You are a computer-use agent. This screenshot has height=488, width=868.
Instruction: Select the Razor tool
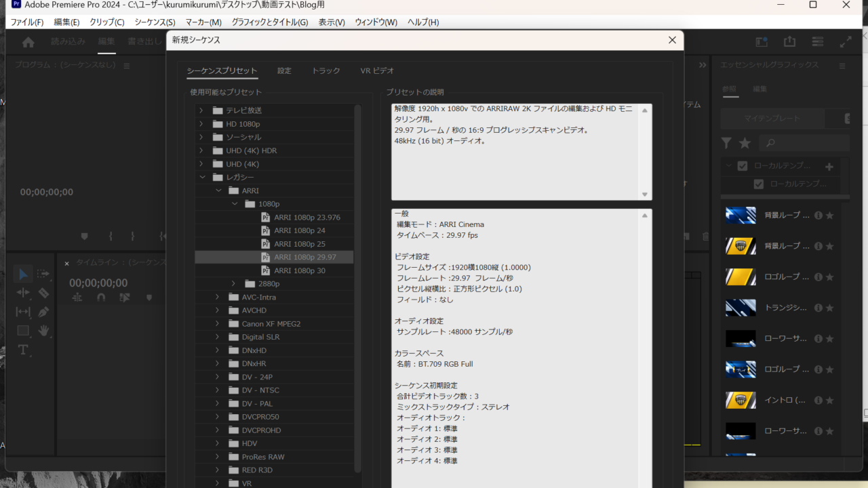pos(43,293)
